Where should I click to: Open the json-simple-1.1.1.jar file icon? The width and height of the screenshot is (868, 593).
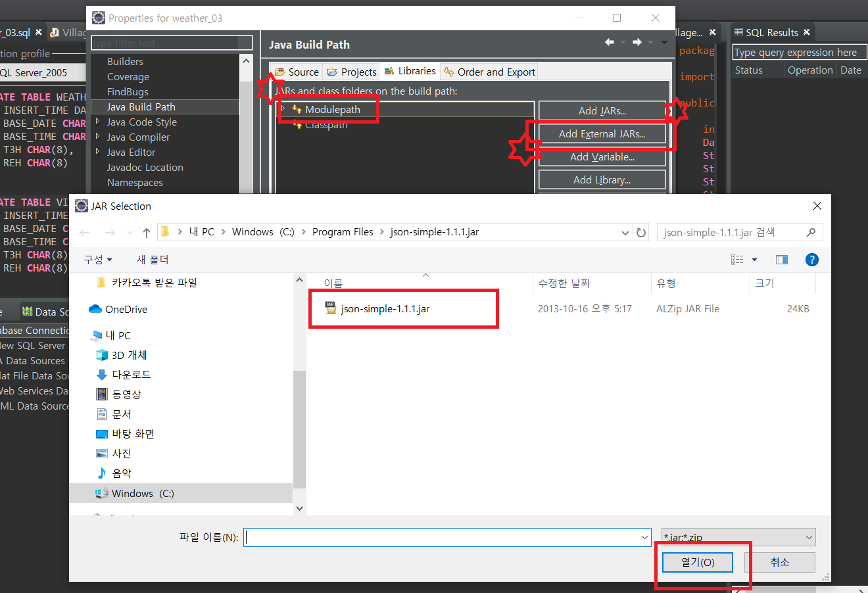[331, 308]
